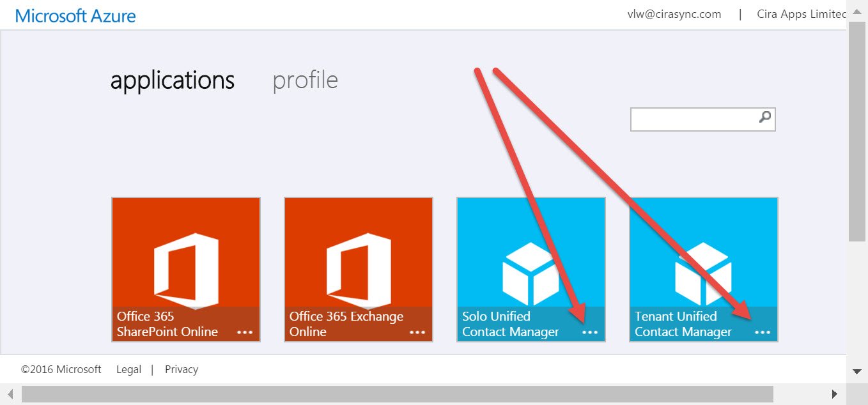This screenshot has height=405, width=868.
Task: Switch to the profile tab
Action: [x=306, y=80]
